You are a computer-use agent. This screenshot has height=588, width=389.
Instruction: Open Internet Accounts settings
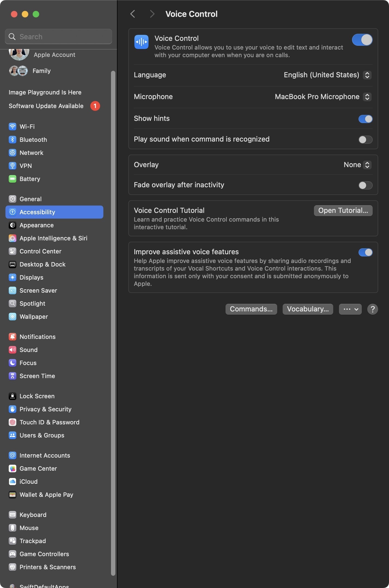54,455
